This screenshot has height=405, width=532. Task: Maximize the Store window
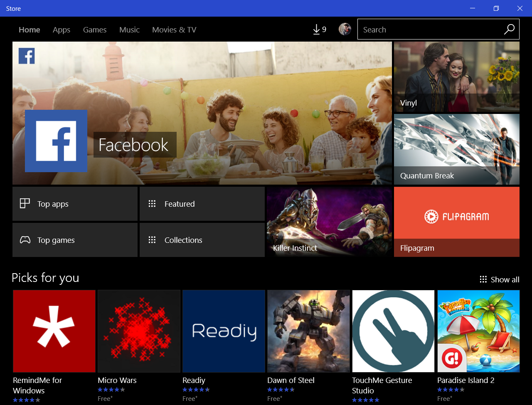[496, 8]
